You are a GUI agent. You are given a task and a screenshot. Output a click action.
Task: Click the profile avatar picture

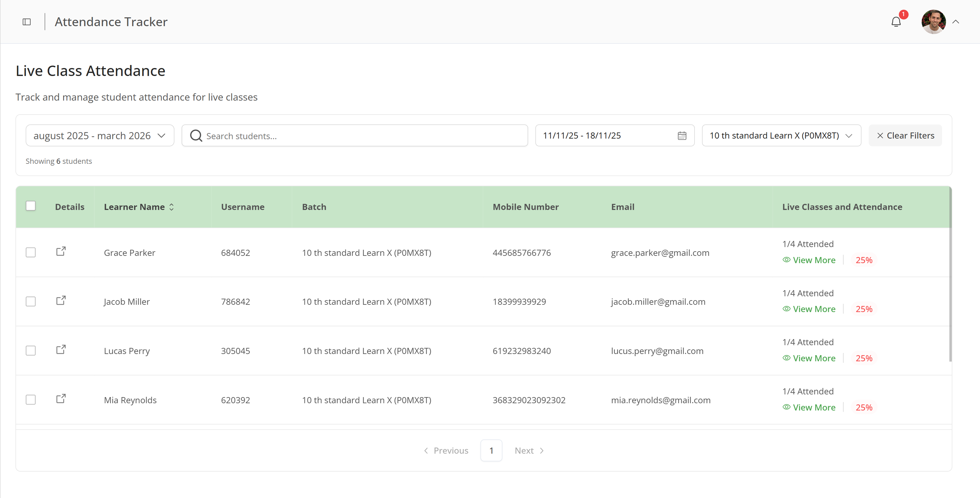(933, 22)
